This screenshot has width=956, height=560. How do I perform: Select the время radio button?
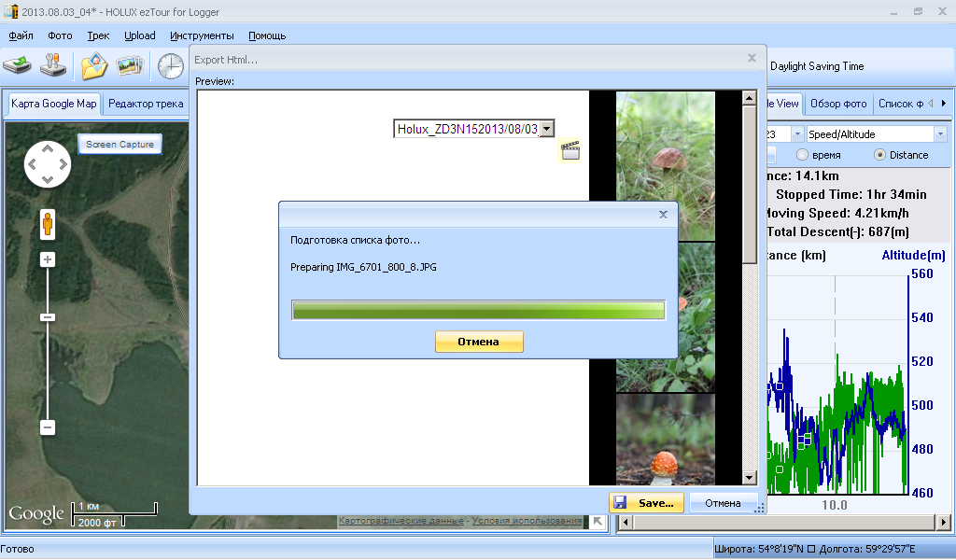pyautogui.click(x=802, y=155)
